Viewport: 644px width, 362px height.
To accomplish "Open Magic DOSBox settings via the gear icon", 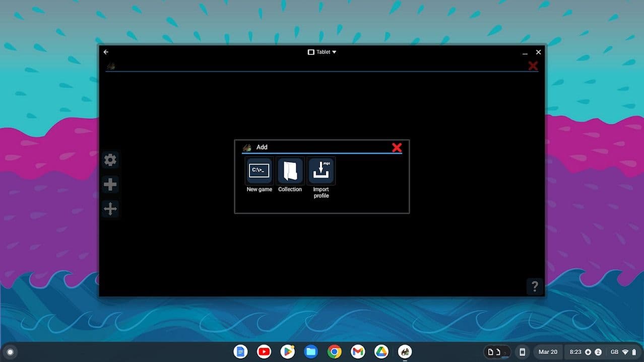I will 110,160.
